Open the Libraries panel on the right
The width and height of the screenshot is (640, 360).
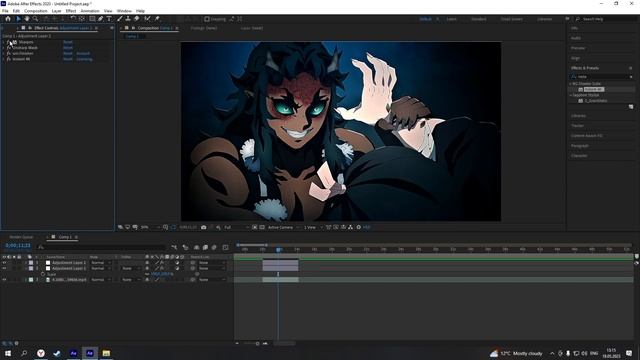pyautogui.click(x=578, y=116)
